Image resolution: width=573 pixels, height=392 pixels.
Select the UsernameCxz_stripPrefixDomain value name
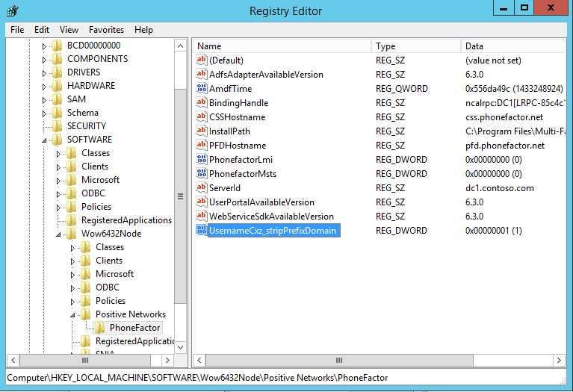[273, 231]
